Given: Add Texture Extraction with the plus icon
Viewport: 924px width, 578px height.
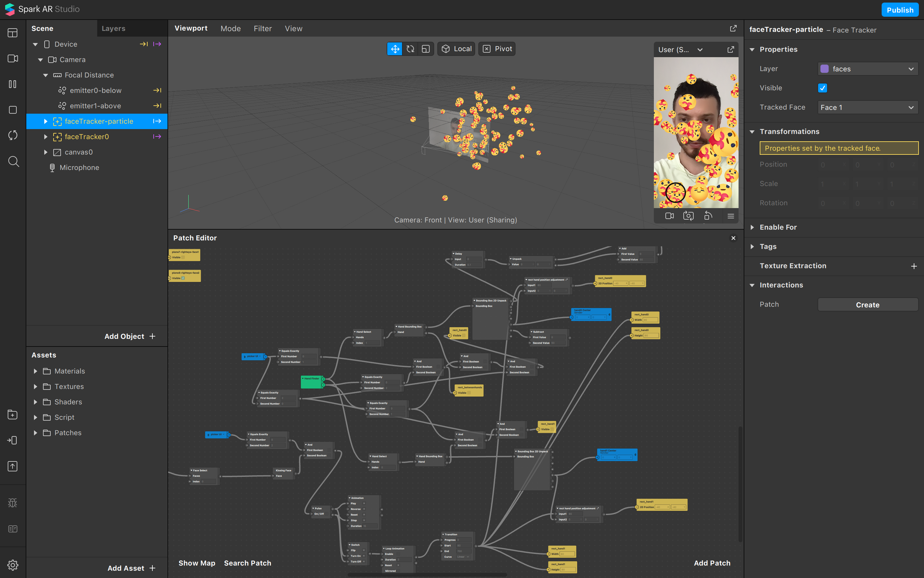Looking at the screenshot, I should pyautogui.click(x=914, y=266).
